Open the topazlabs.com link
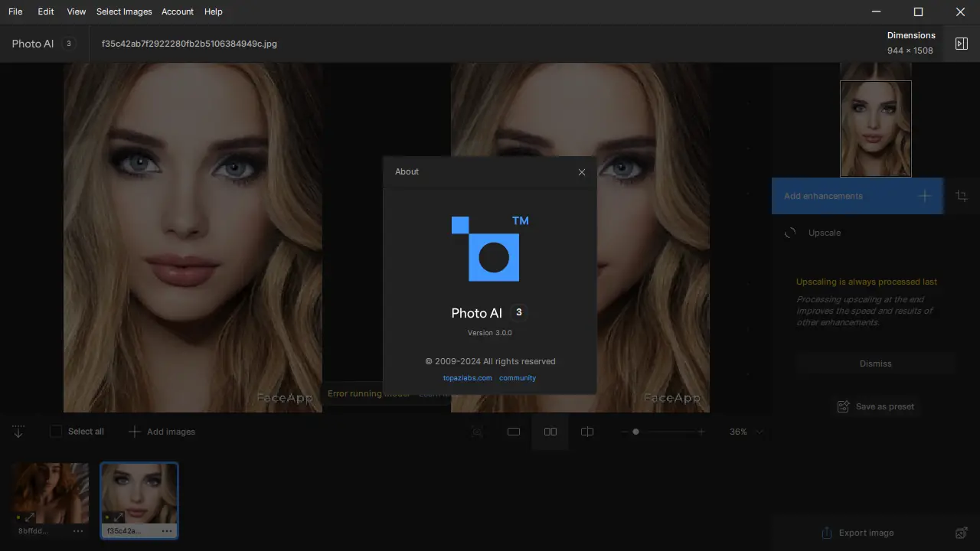The image size is (980, 551). tap(467, 378)
